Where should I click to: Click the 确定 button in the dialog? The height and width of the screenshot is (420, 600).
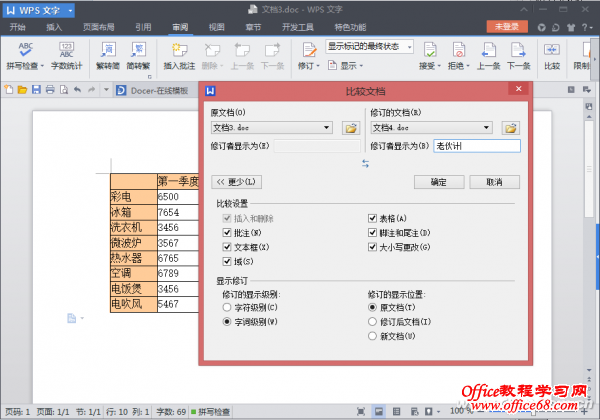click(439, 182)
